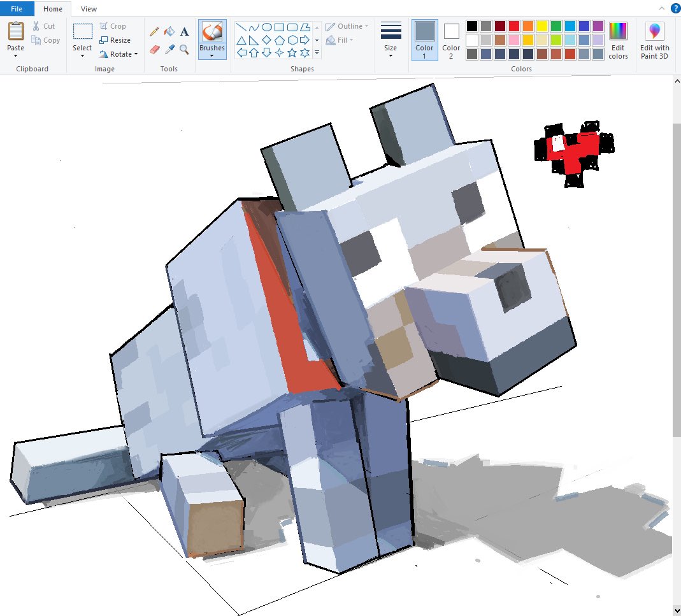Choose the Four-point star shape
The width and height of the screenshot is (681, 616).
click(279, 53)
